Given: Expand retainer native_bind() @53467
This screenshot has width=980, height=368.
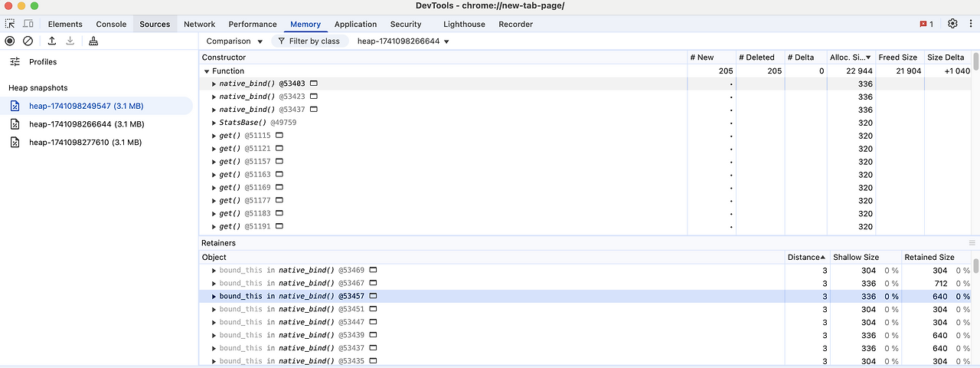Looking at the screenshot, I should [214, 284].
